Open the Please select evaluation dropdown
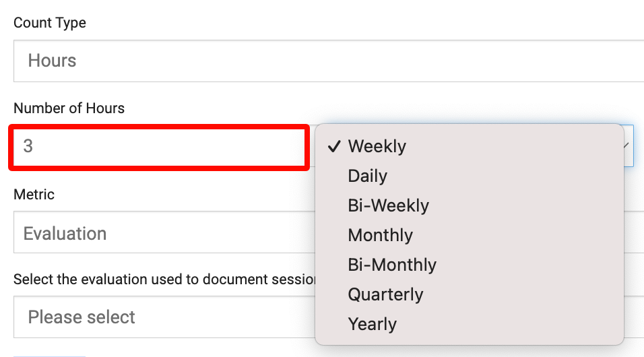 click(162, 317)
